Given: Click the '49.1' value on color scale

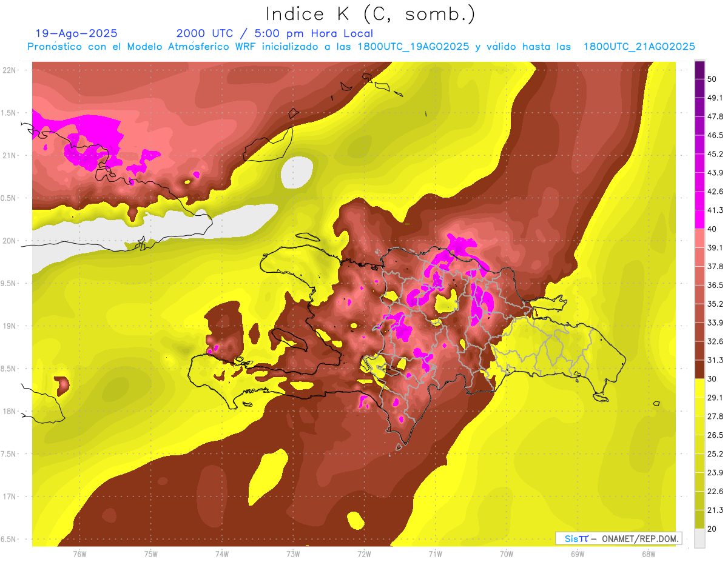Looking at the screenshot, I should pyautogui.click(x=715, y=98).
